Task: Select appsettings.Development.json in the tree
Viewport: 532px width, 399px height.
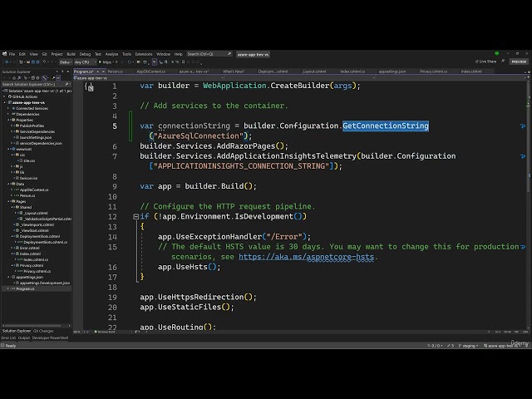Action: (45, 283)
